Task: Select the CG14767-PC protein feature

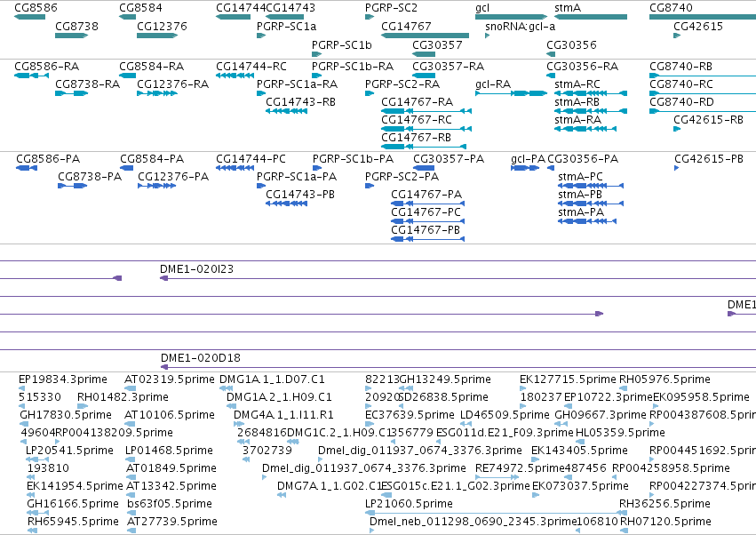Action: click(x=427, y=221)
